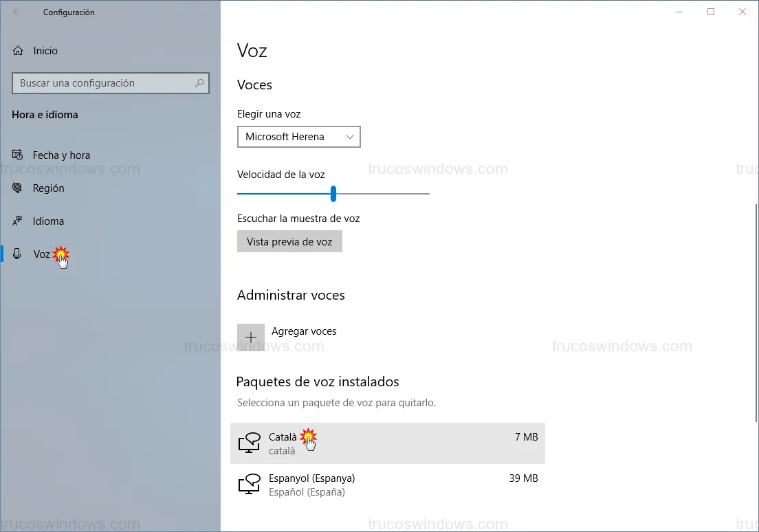
Task: Open Fecha y hora settings
Action: [61, 155]
